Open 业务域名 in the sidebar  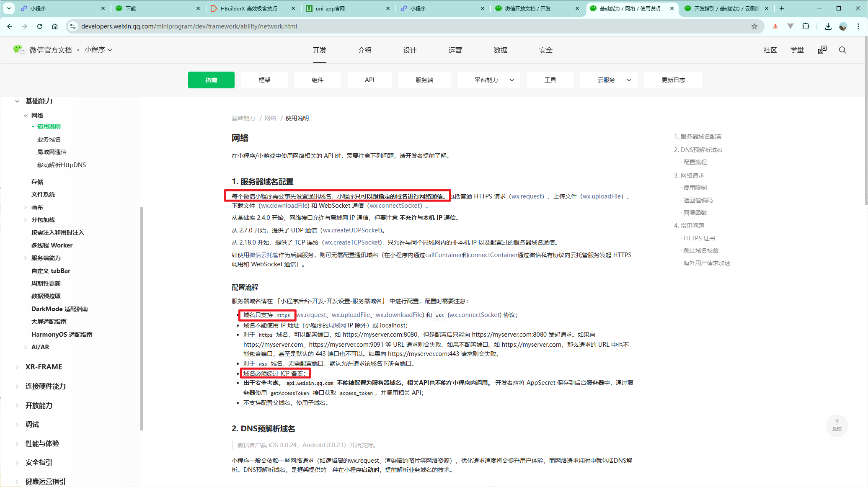coord(49,139)
